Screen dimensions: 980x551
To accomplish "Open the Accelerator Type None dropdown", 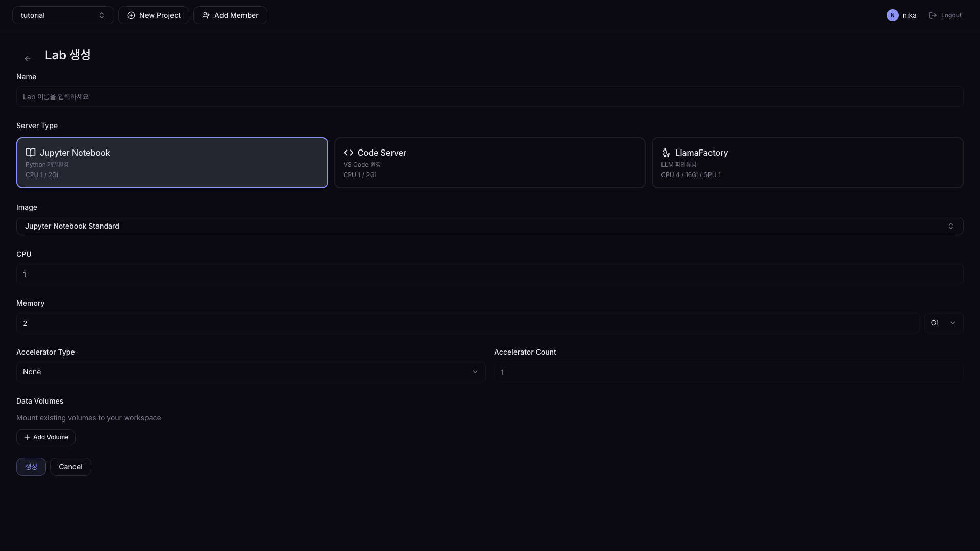I will click(251, 372).
